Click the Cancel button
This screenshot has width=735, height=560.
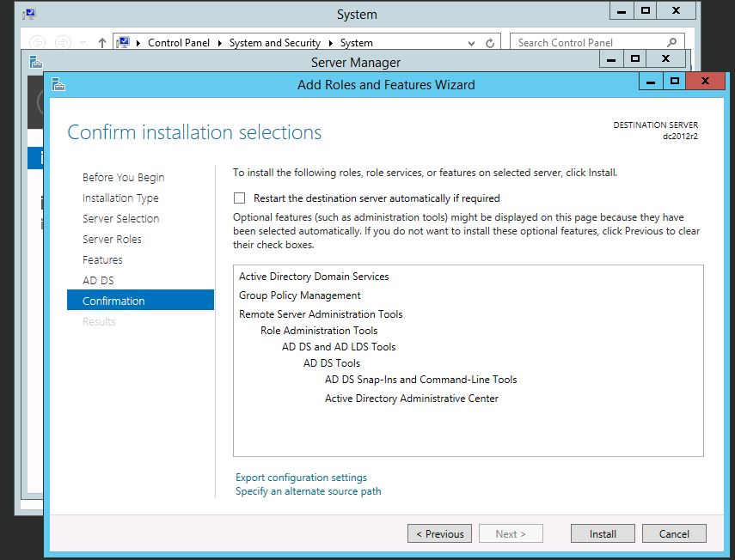tap(674, 533)
